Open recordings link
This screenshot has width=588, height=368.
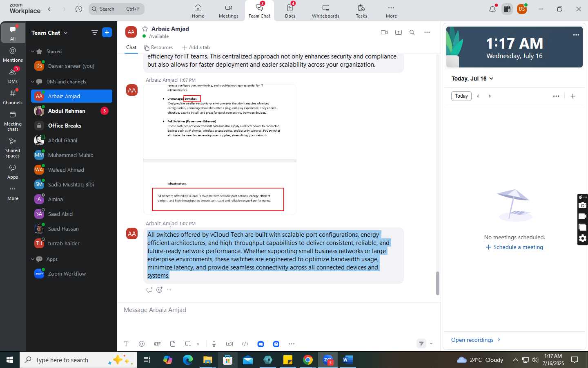(x=476, y=340)
